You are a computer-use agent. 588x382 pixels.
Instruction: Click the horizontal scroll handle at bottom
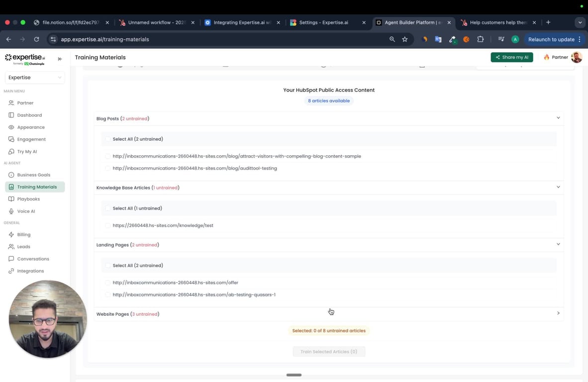(294, 375)
